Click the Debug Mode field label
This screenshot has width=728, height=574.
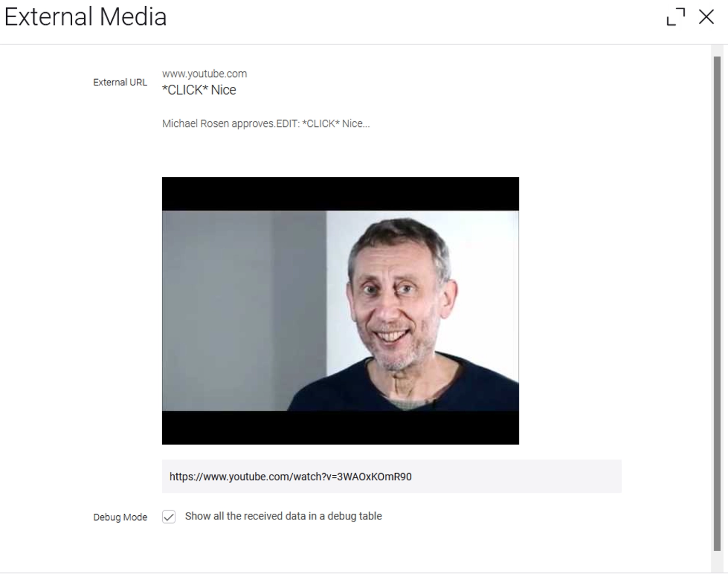(x=120, y=517)
